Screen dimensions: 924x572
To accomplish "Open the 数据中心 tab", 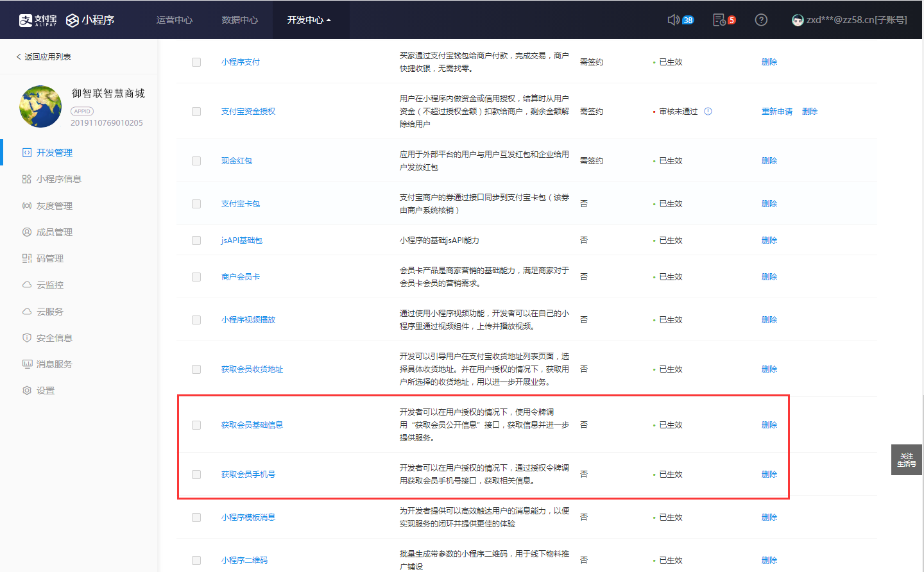I will (x=239, y=20).
